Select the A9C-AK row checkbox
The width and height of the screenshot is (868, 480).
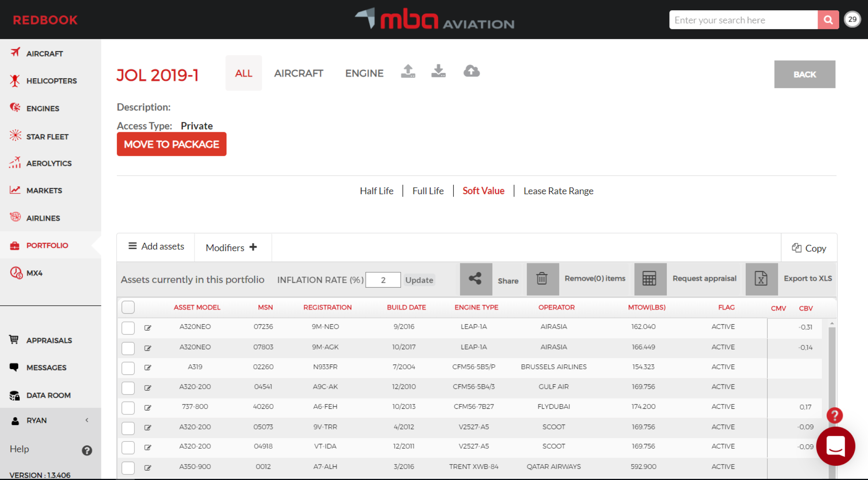point(128,388)
